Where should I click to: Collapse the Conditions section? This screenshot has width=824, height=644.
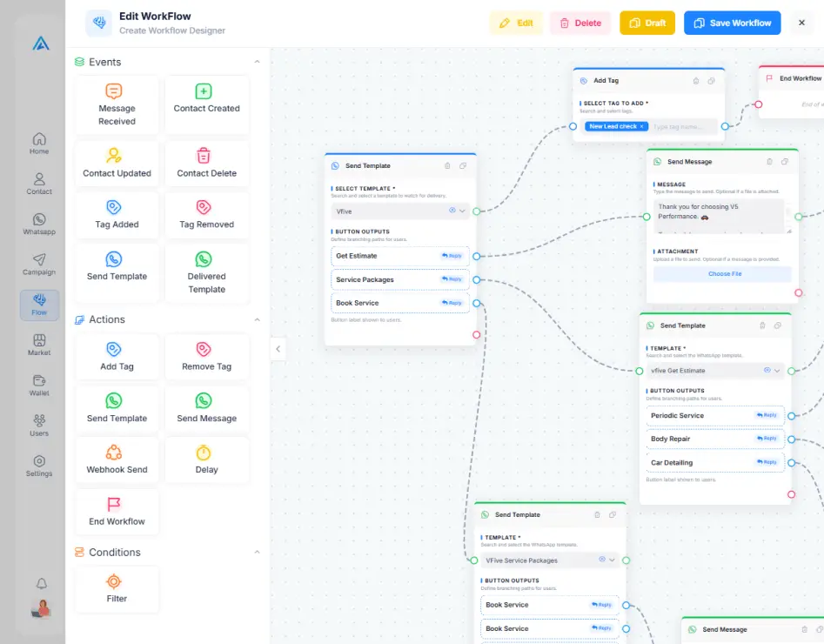coord(257,552)
